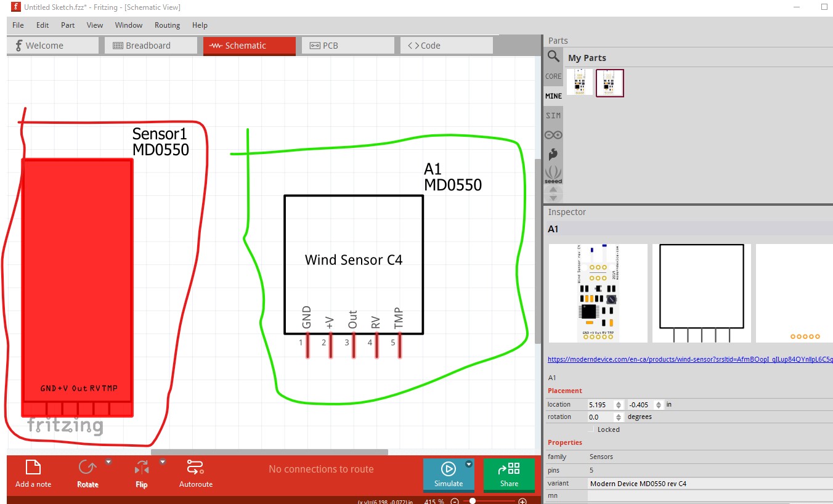This screenshot has height=504, width=833.
Task: Select pin 5 TMP on Wind Sensor C4
Action: pos(400,345)
